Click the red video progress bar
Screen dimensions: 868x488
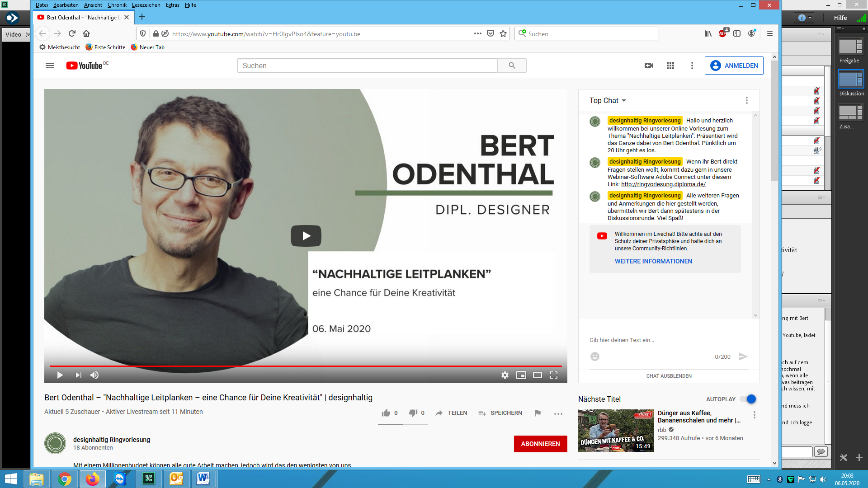pos(306,366)
